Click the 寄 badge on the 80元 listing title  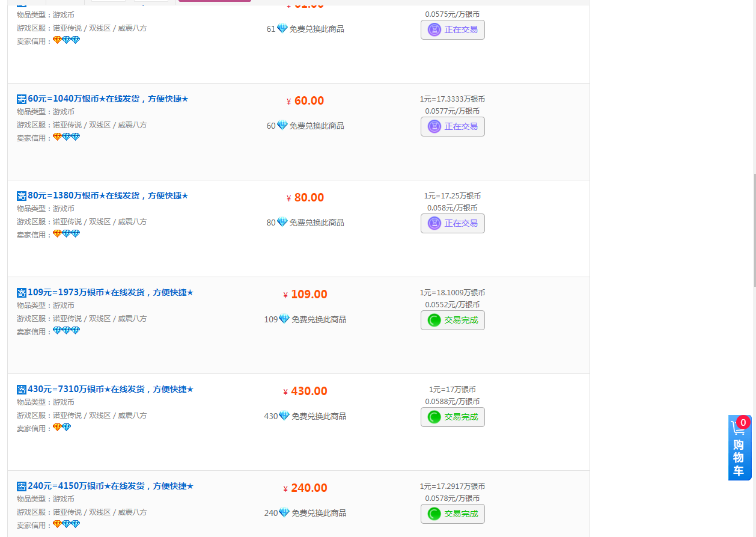click(22, 195)
